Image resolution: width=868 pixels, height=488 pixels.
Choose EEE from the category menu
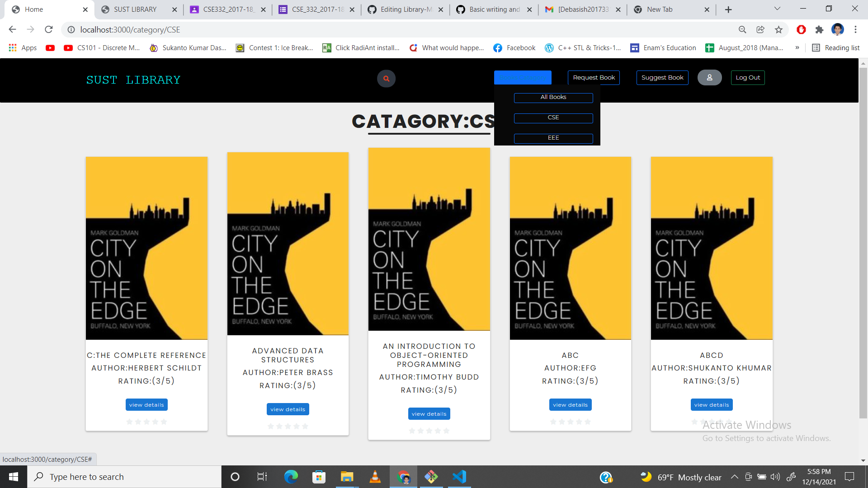click(553, 138)
